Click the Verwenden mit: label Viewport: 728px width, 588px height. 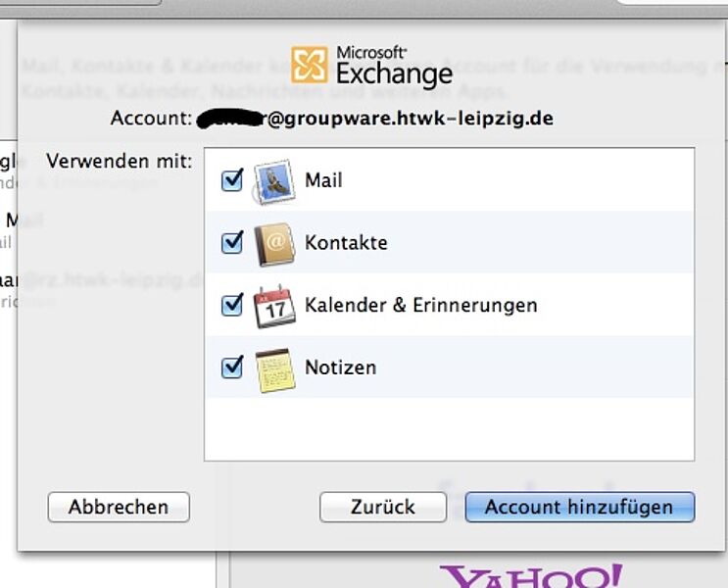[120, 161]
